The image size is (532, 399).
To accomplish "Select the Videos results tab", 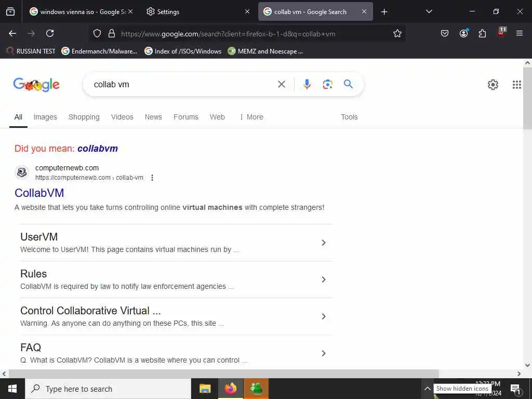I will coord(122,117).
